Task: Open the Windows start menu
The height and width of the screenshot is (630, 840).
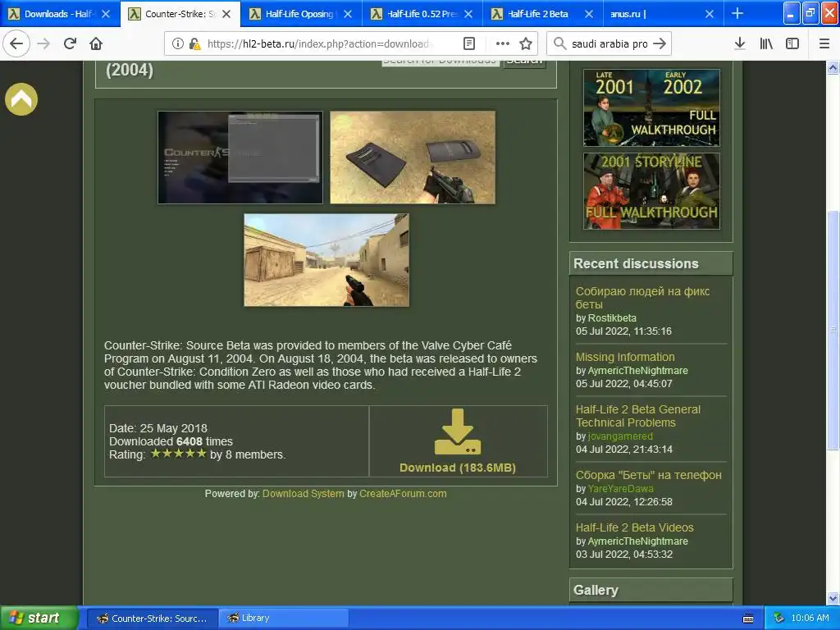Action: pyautogui.click(x=39, y=618)
